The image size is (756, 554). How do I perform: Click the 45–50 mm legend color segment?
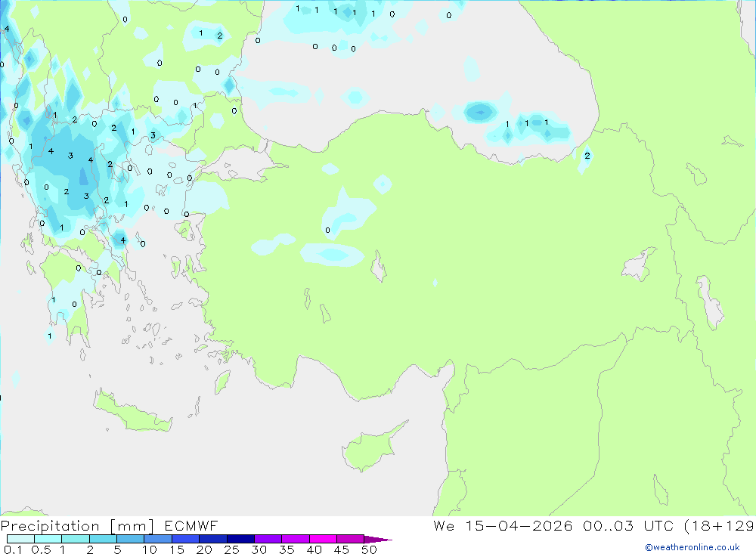351,539
